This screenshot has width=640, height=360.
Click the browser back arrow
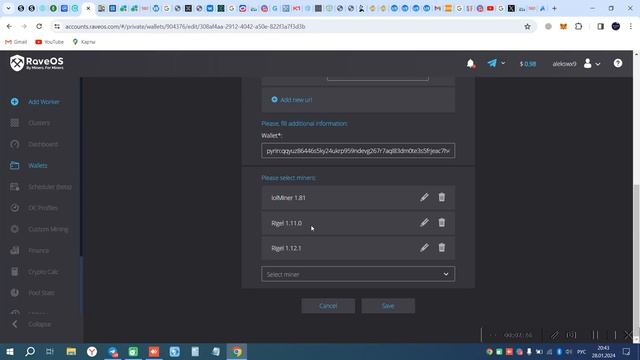(x=9, y=27)
